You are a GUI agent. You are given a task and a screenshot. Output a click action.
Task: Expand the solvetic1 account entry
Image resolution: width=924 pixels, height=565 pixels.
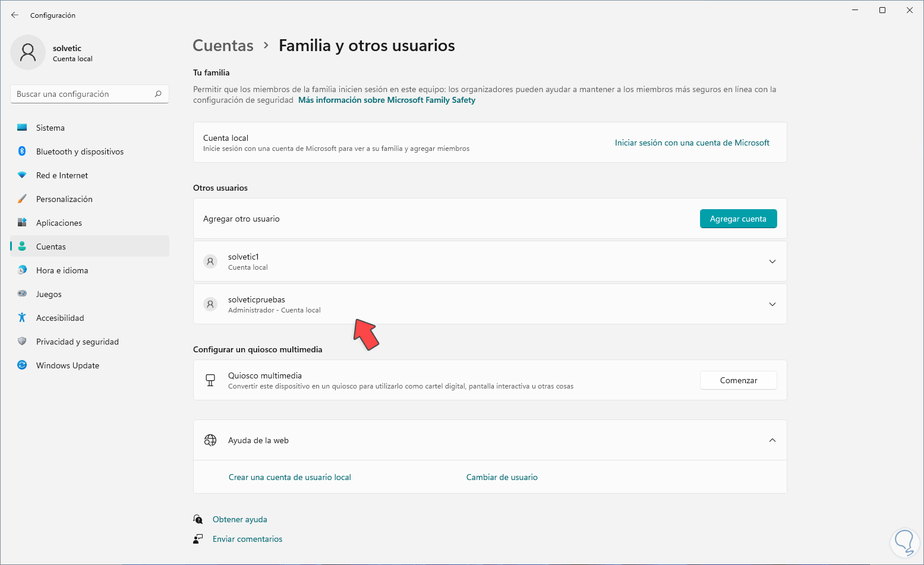772,261
